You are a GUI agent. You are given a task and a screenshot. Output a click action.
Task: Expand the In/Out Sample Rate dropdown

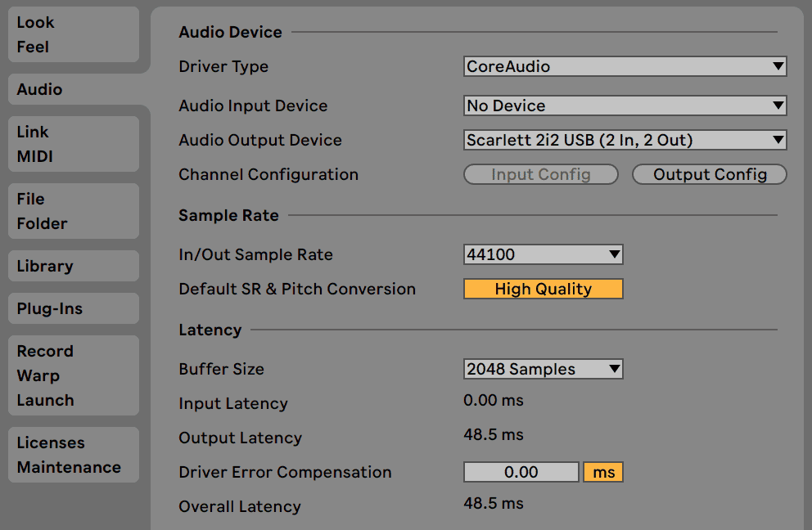pos(544,254)
